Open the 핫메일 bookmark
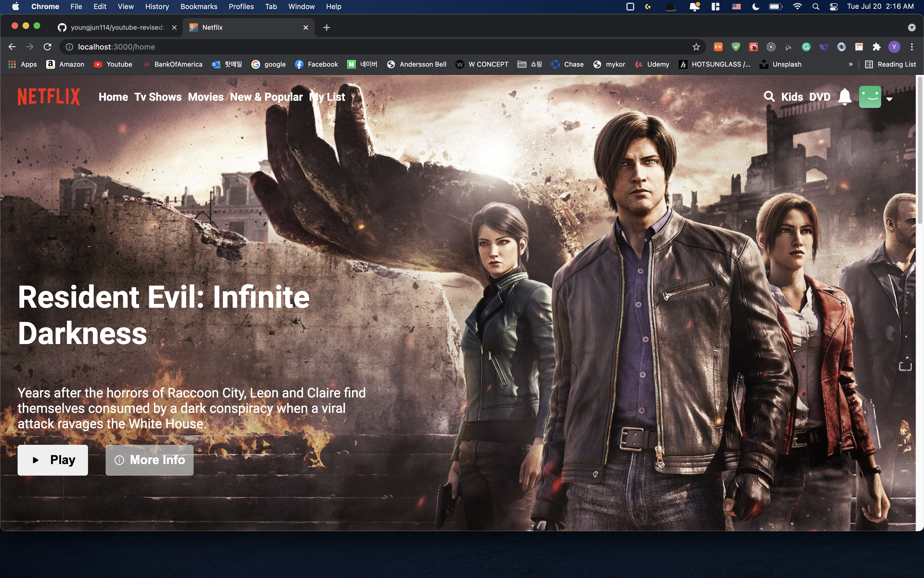 point(227,64)
